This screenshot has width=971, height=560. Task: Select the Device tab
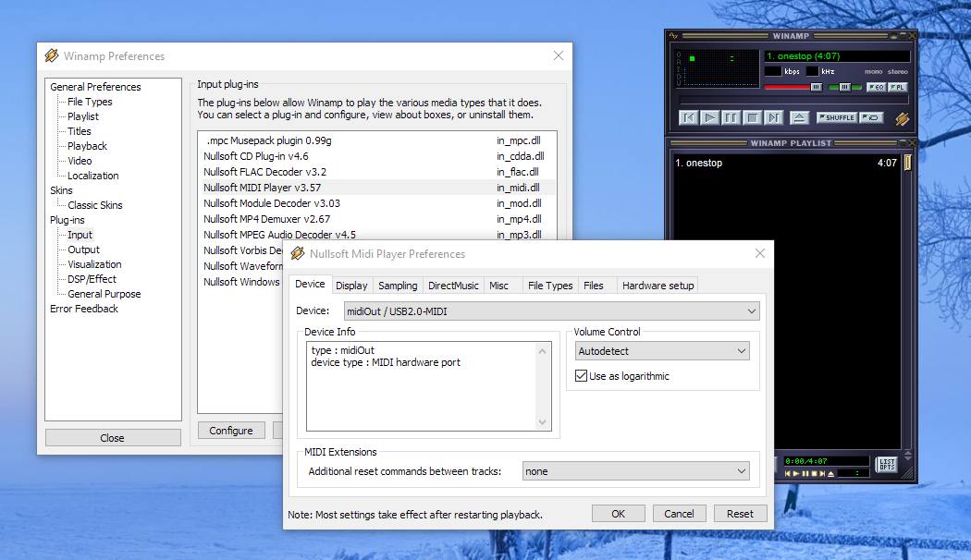coord(310,284)
